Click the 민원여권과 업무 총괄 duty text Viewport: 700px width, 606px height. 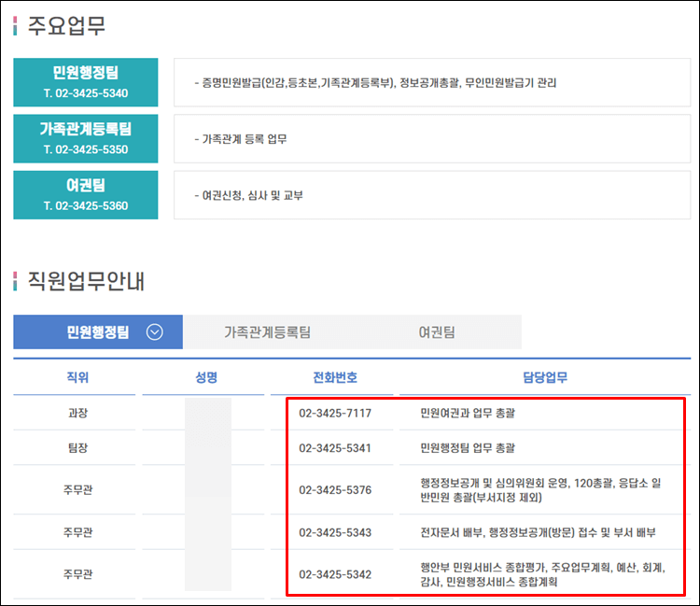(468, 413)
